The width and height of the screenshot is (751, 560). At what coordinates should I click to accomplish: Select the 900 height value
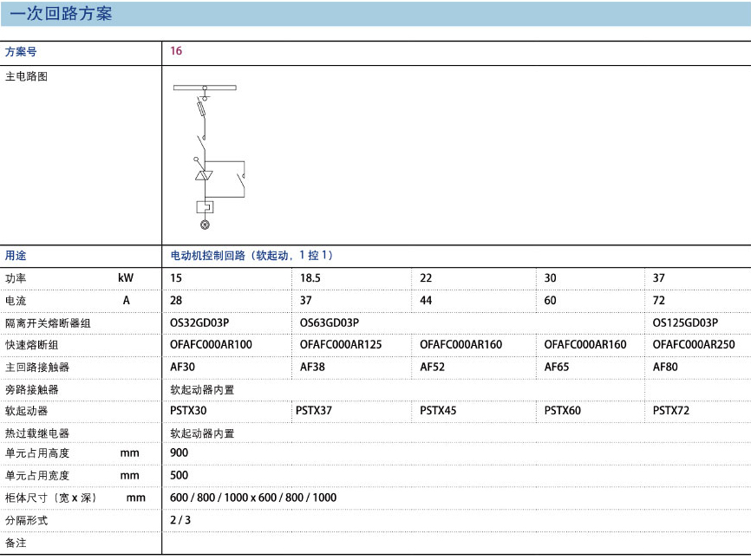coord(180,453)
